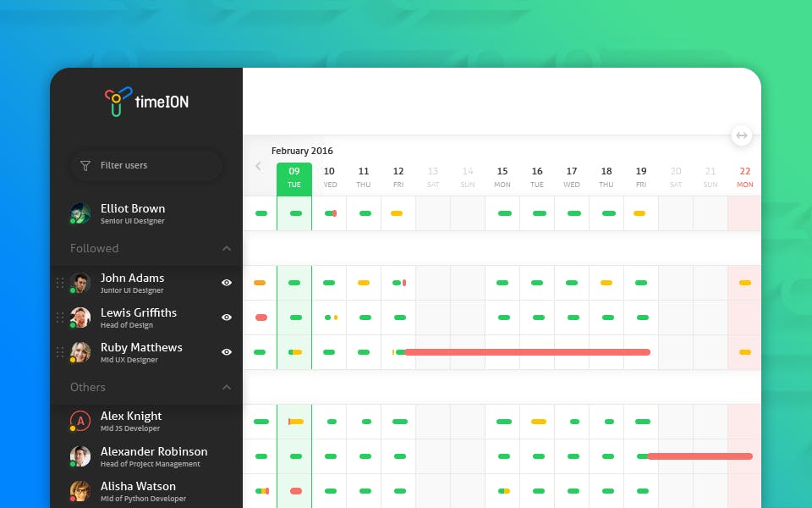812x508 pixels.
Task: Open Alisha Watson's avatar
Action: pyautogui.click(x=80, y=491)
